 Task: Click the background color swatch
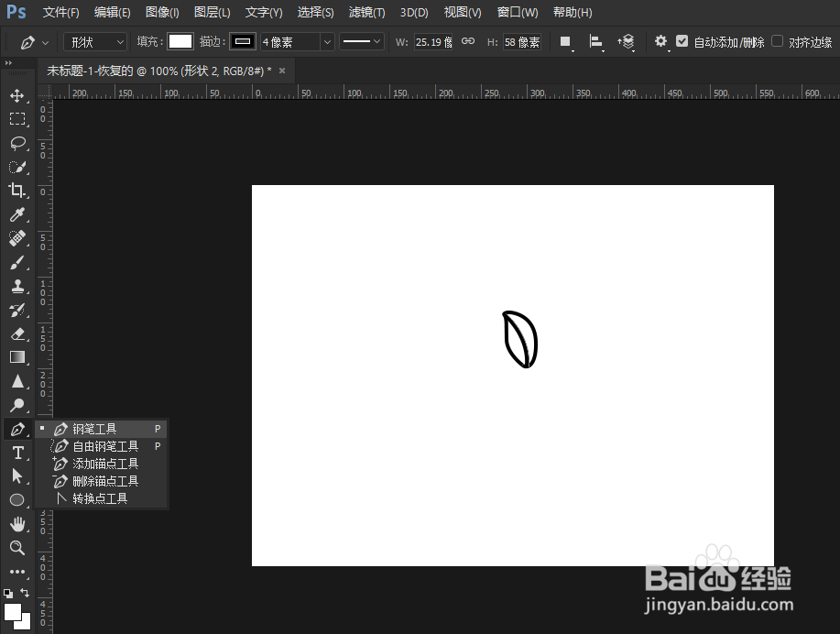26,623
